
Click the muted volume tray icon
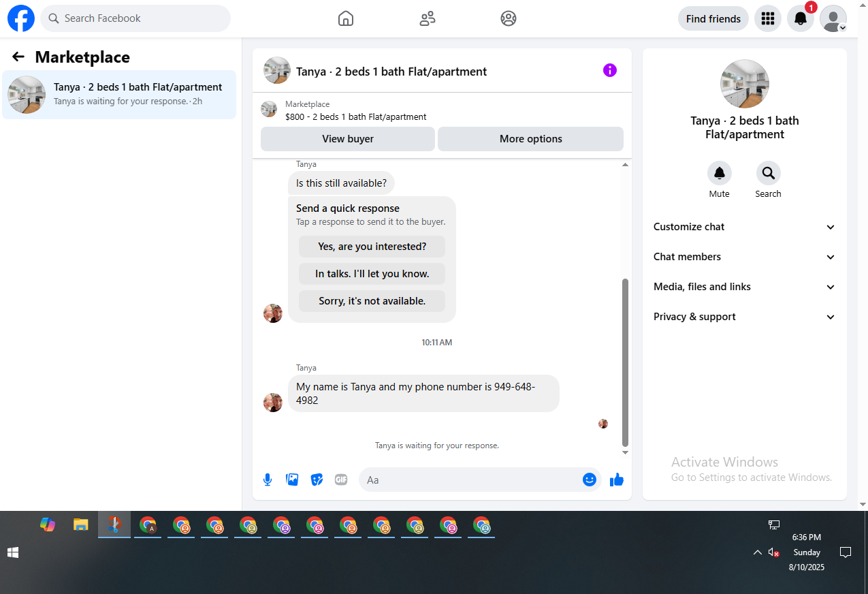(773, 552)
